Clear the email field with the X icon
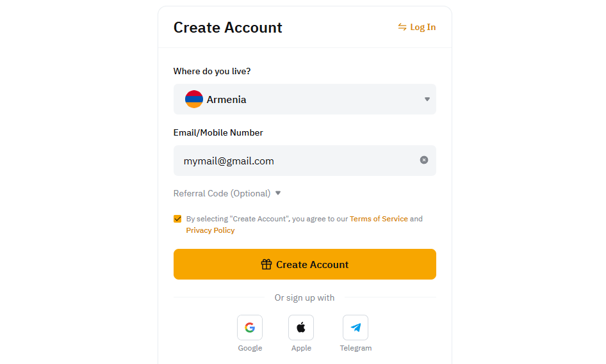Screen dimensions: 606x364 click(424, 160)
